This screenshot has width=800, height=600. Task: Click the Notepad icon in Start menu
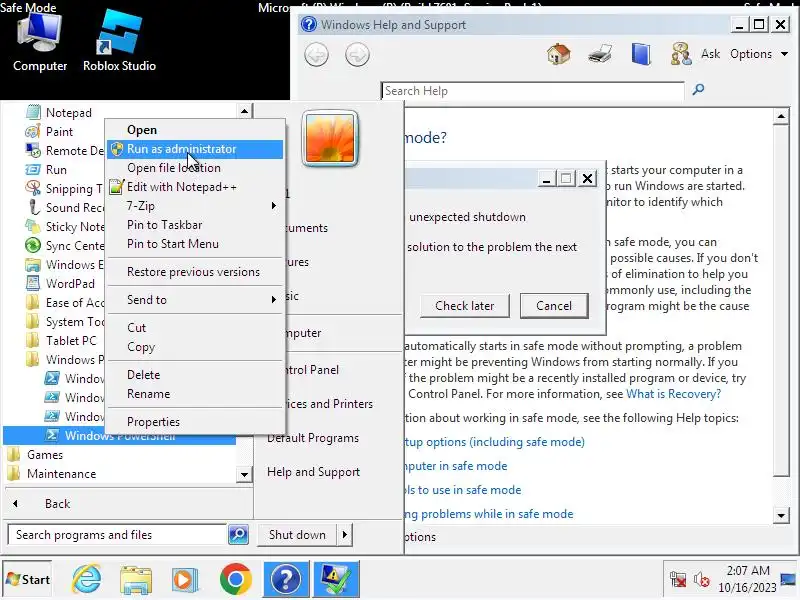(x=33, y=112)
